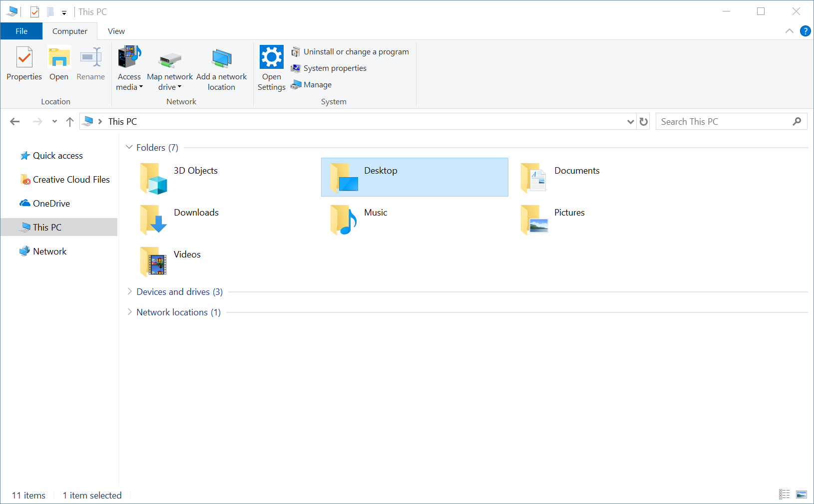The image size is (814, 504).
Task: Open Properties from the ribbon
Action: tap(23, 64)
